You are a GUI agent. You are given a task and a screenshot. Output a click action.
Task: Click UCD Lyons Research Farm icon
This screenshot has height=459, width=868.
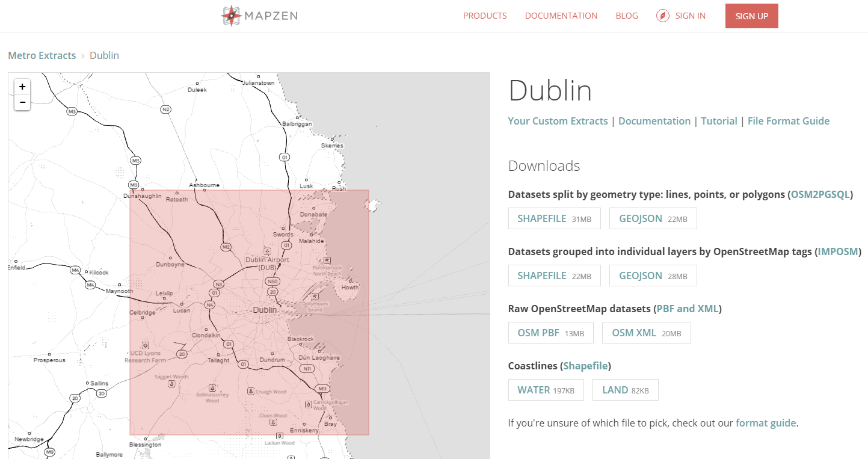[x=145, y=345]
